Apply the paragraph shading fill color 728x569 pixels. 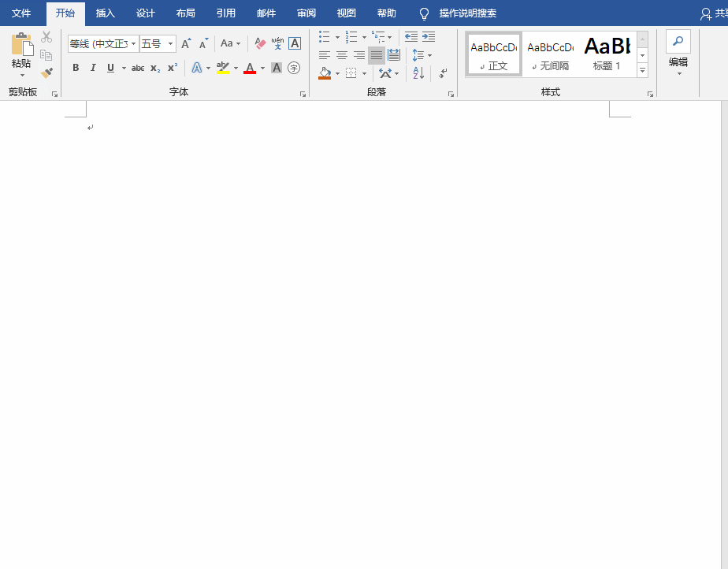325,73
